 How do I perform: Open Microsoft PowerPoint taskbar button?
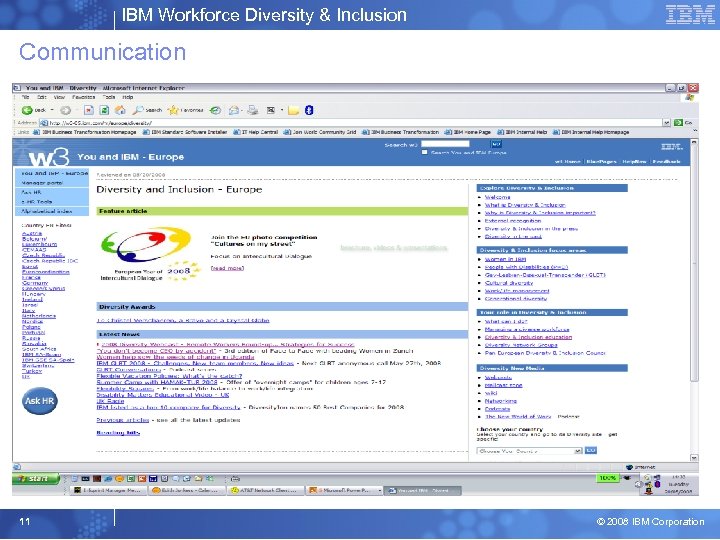[x=342, y=490]
